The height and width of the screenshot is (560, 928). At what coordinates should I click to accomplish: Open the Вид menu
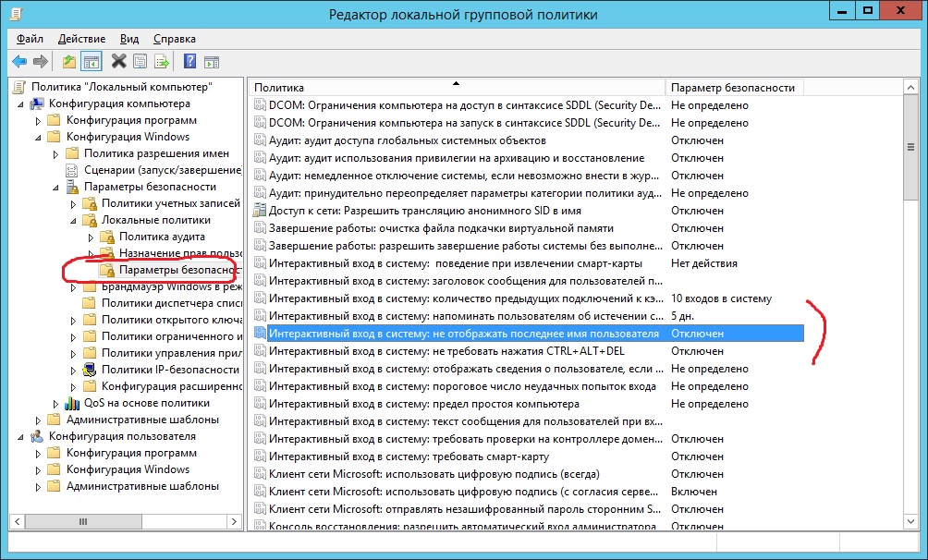129,39
